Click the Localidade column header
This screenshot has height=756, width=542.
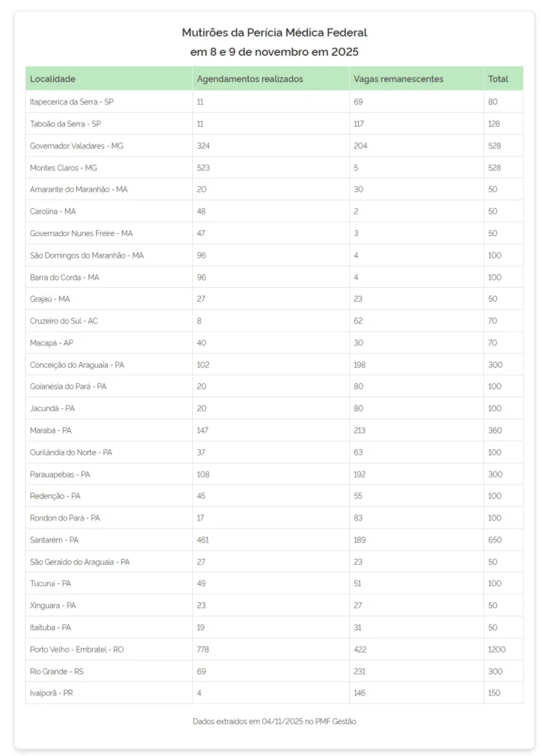[x=52, y=79]
